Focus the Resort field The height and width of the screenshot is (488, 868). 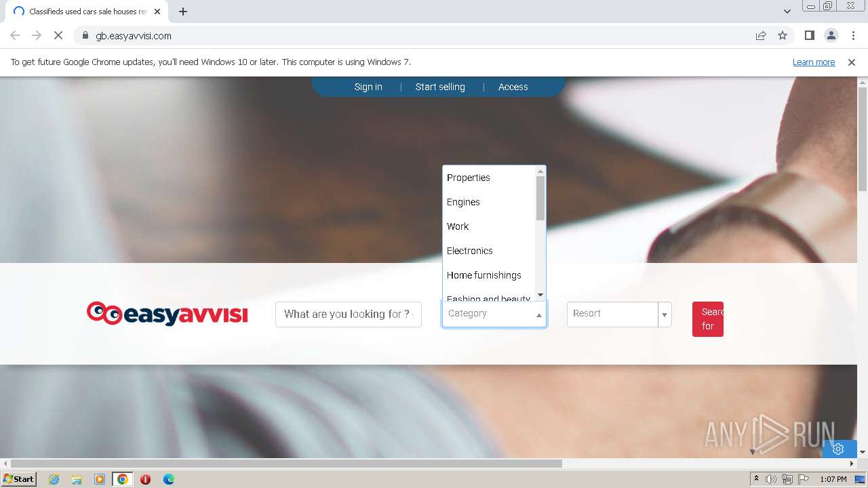612,314
